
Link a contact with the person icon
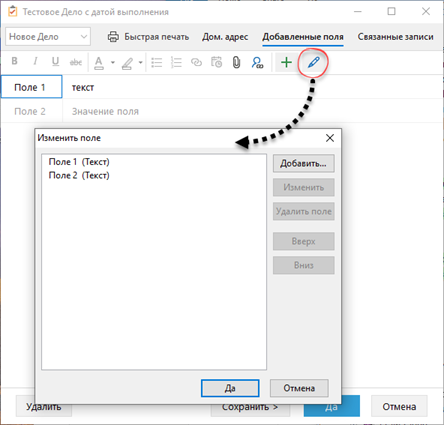(257, 62)
